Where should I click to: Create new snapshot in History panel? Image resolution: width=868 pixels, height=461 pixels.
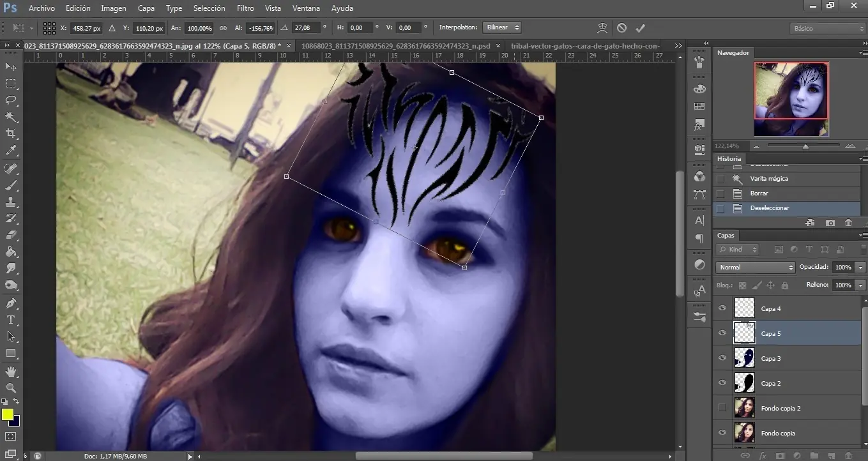(x=830, y=222)
